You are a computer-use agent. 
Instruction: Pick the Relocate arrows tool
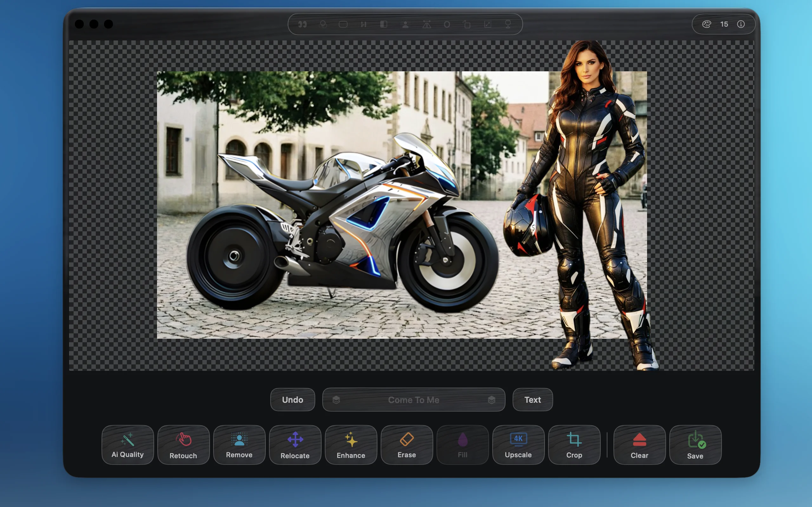pos(295,445)
